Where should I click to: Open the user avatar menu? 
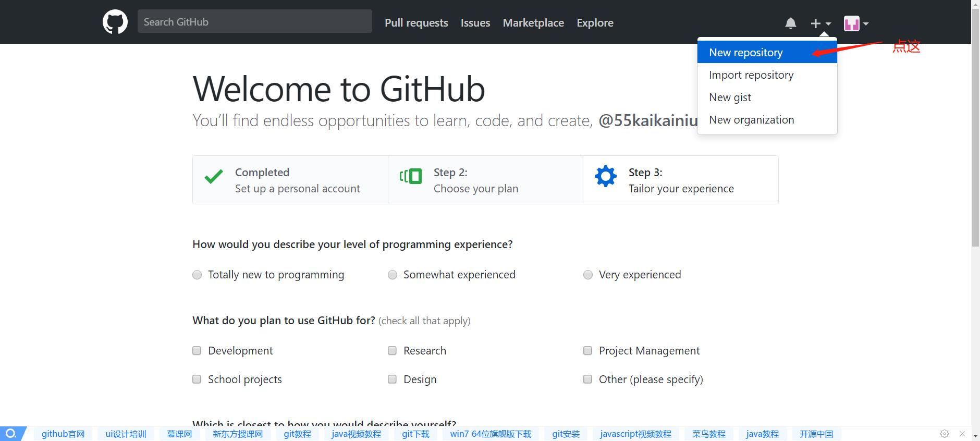click(856, 23)
